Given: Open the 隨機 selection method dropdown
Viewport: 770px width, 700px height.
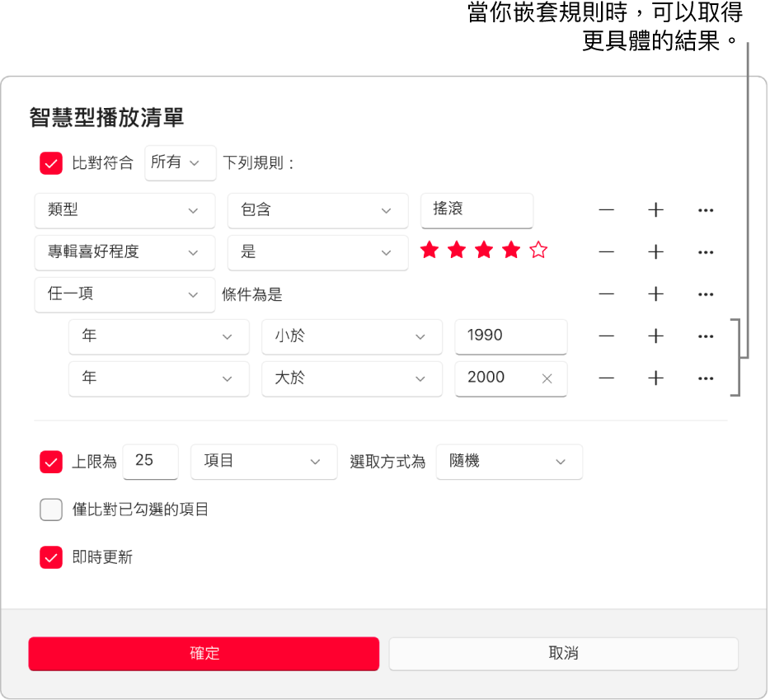Looking at the screenshot, I should click(509, 462).
